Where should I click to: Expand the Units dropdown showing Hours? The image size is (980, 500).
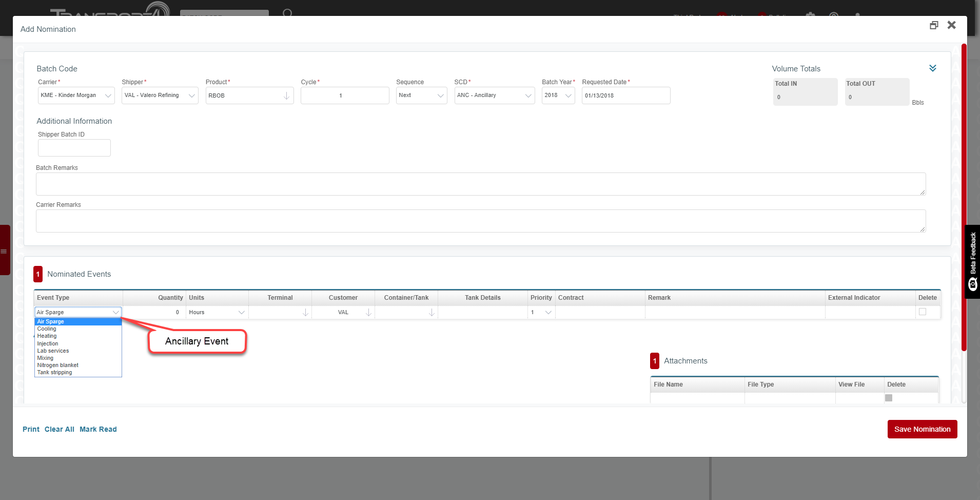(x=241, y=313)
